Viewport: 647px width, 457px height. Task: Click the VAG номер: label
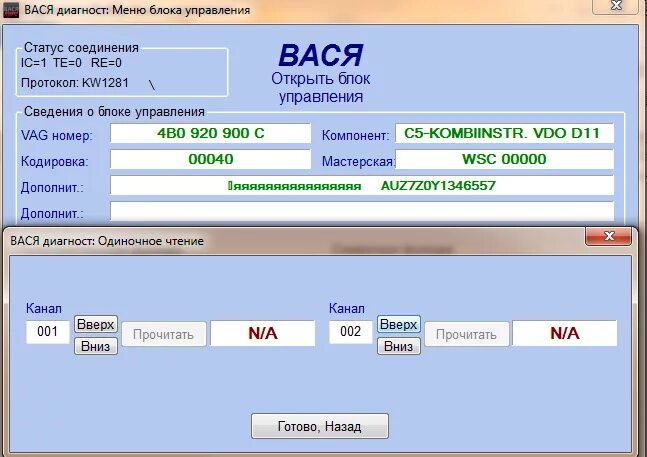click(x=57, y=135)
